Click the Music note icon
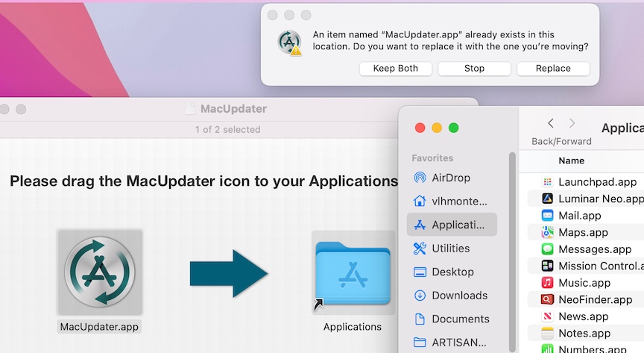Image resolution: width=644 pixels, height=353 pixels. point(547,283)
